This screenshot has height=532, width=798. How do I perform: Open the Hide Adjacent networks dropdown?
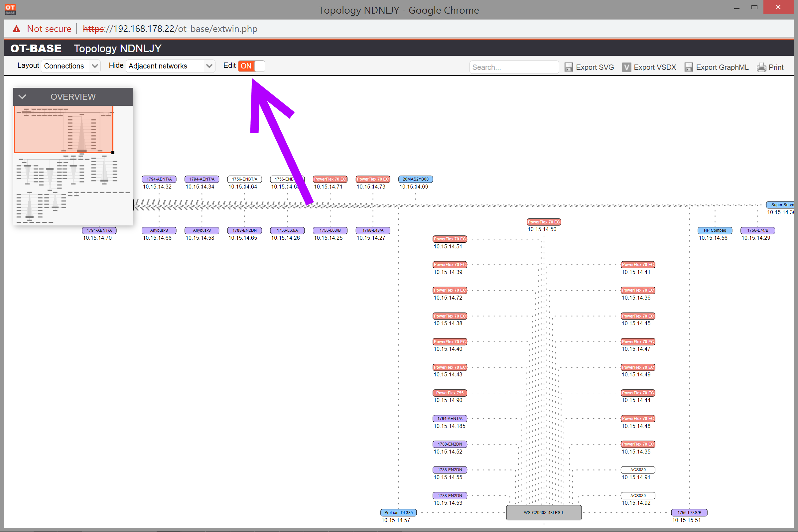[x=170, y=66]
